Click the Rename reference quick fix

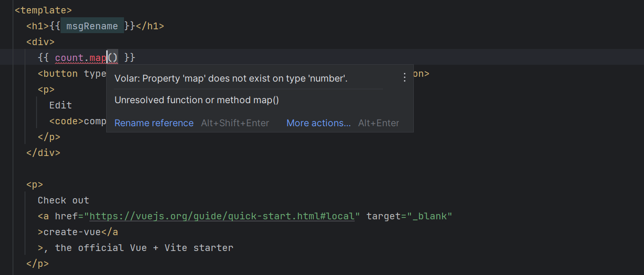[x=154, y=123]
